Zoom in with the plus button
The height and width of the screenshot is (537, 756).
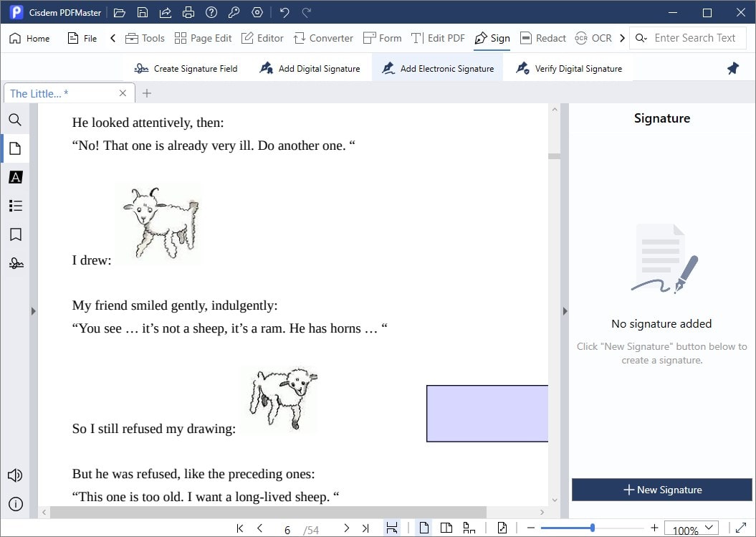click(x=654, y=528)
